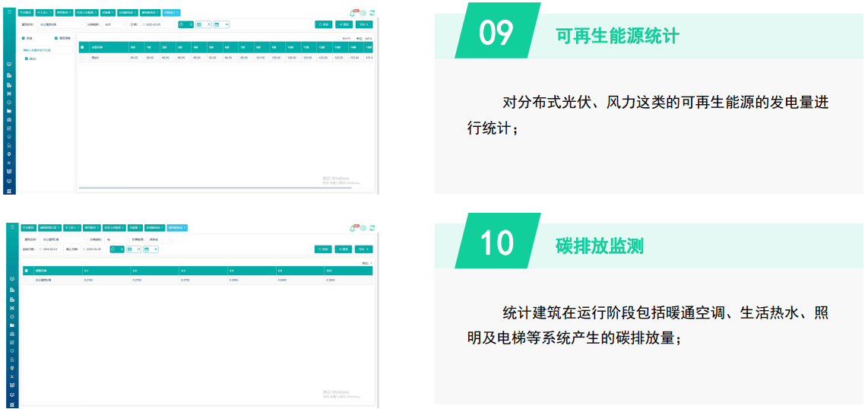Click pencil edit icon in renewable energy sidebar
Image resolution: width=868 pixels, height=409 pixels.
point(9,128)
